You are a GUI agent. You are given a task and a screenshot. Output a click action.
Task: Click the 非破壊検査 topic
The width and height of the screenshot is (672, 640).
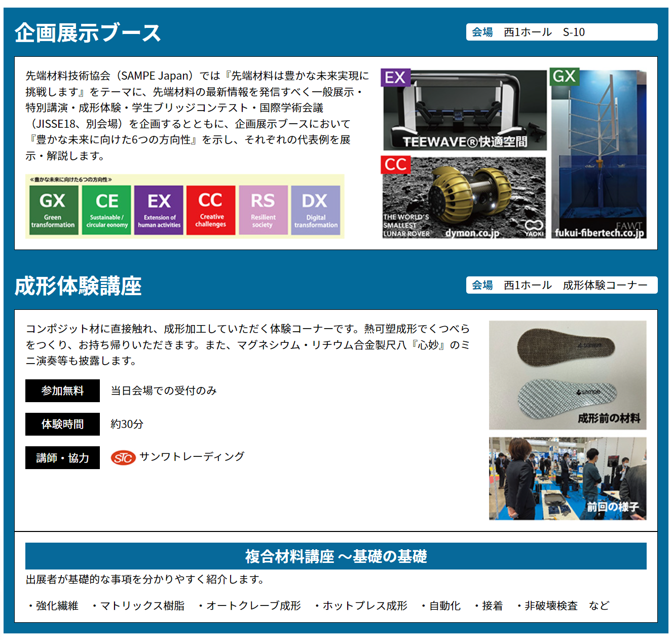click(551, 606)
